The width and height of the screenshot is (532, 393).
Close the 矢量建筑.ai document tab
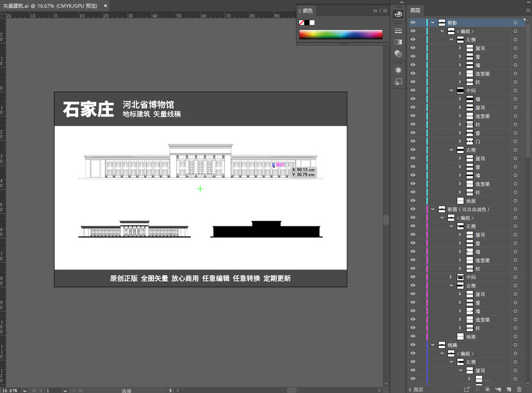click(106, 6)
